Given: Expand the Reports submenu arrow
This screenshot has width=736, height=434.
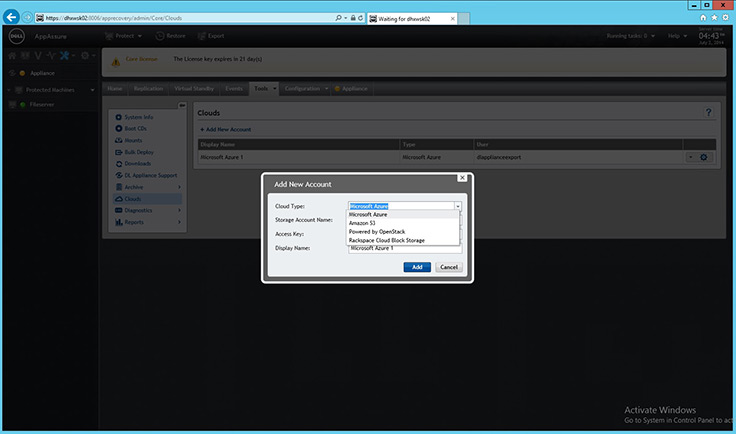Looking at the screenshot, I should point(179,222).
